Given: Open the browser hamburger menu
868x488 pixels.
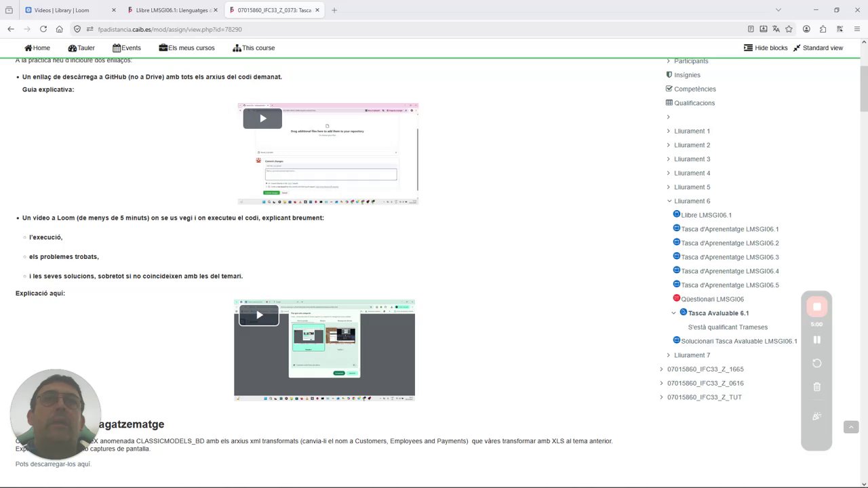Looking at the screenshot, I should coord(857,29).
